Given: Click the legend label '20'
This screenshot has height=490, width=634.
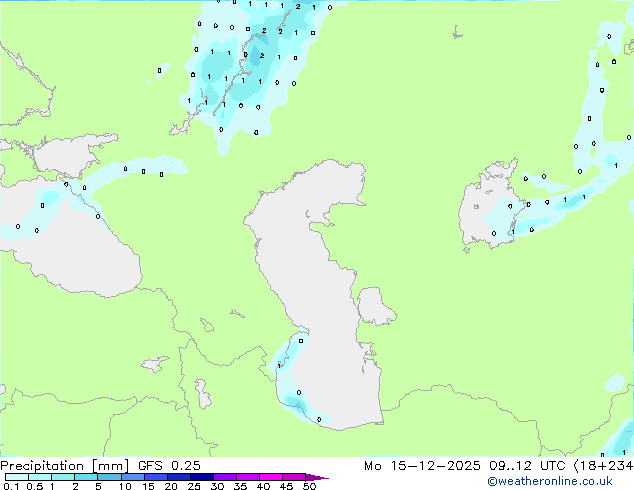Looking at the screenshot, I should click(171, 486).
